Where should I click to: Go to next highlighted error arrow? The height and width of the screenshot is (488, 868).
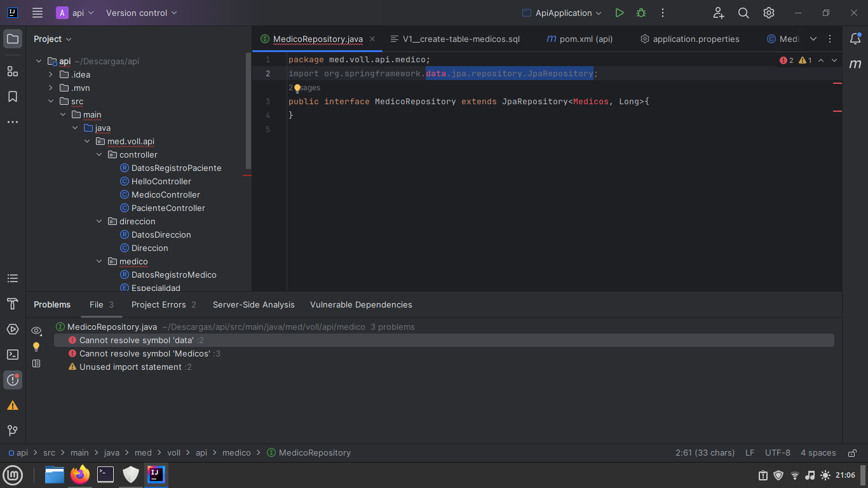tap(834, 60)
